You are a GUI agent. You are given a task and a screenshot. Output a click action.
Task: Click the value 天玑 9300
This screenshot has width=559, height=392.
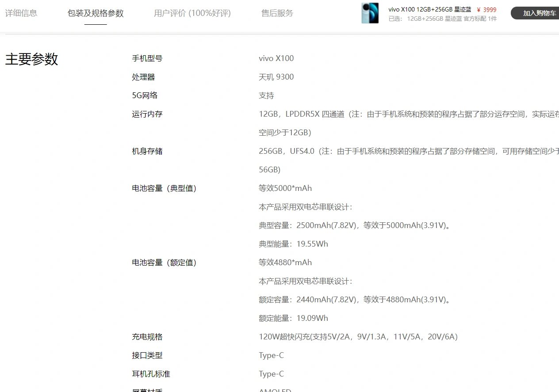(276, 77)
